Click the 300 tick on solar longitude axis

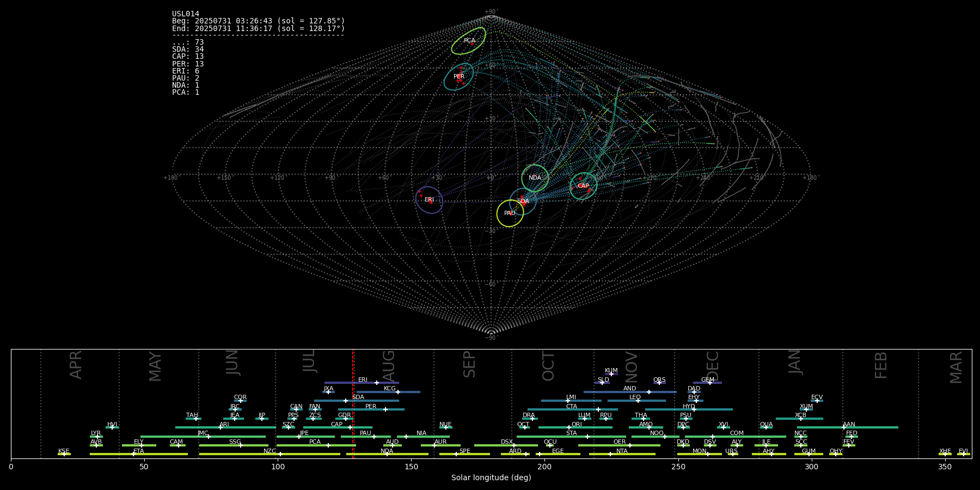pyautogui.click(x=811, y=467)
